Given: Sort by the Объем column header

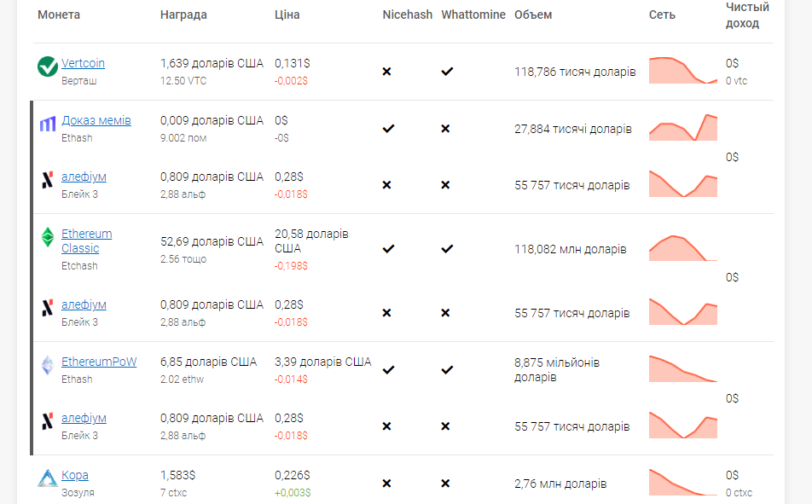Looking at the screenshot, I should coord(533,14).
